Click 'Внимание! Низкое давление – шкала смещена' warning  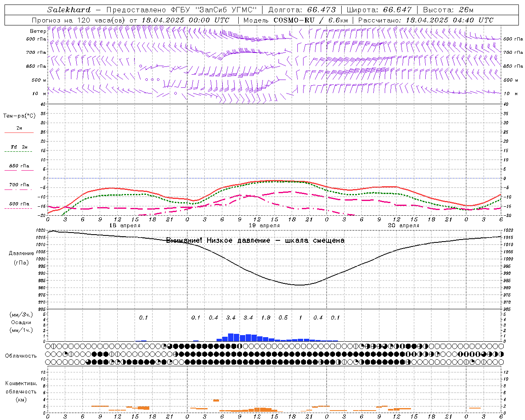tap(255, 240)
